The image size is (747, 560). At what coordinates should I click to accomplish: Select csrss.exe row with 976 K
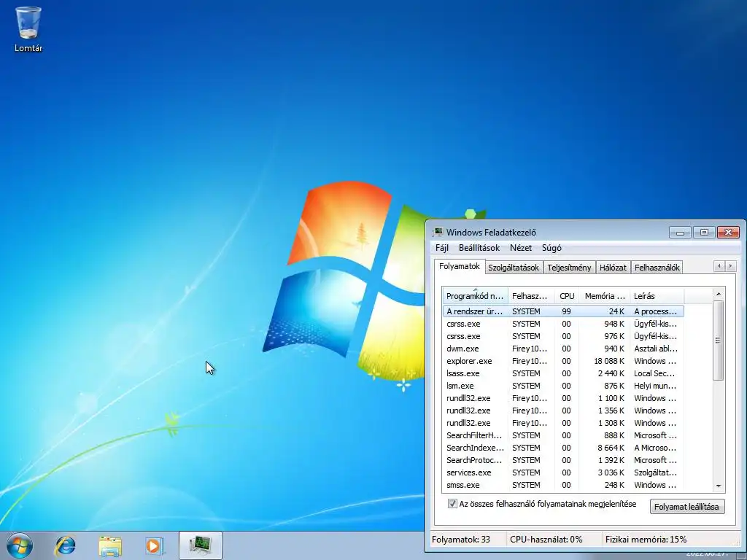(x=563, y=336)
